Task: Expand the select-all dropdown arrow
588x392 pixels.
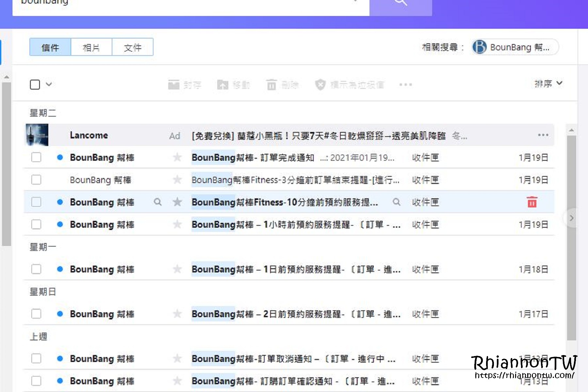Action: click(49, 84)
